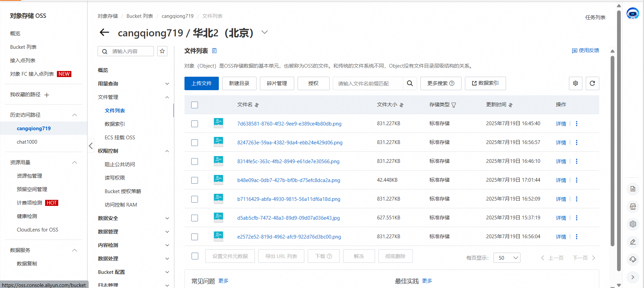
Task: Sort by 文件大小 column icon
Action: [402, 105]
